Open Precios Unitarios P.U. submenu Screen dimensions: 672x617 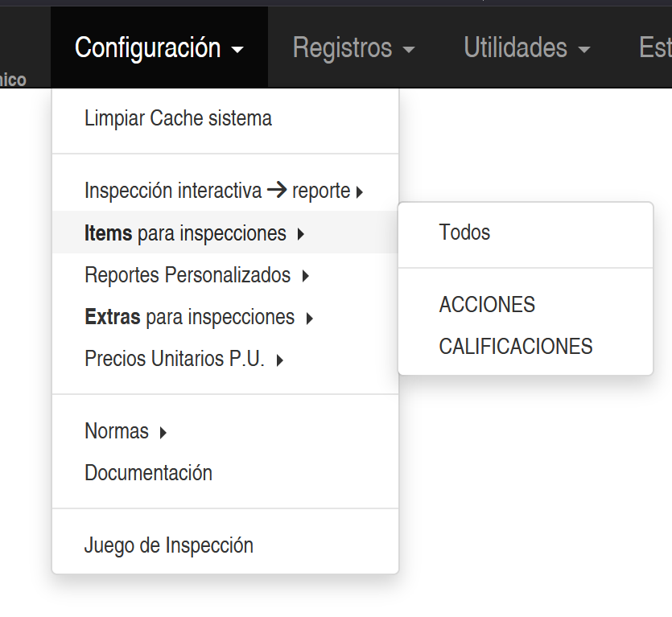(x=175, y=359)
